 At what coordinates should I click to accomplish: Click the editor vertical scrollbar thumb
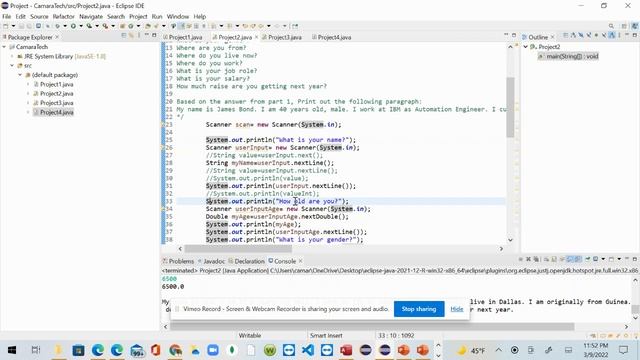pos(510,107)
